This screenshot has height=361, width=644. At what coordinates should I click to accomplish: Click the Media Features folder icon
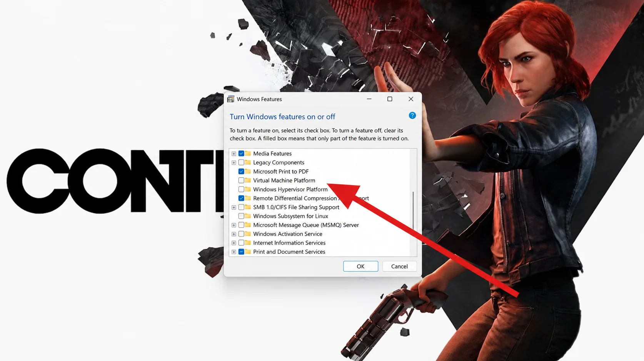248,153
